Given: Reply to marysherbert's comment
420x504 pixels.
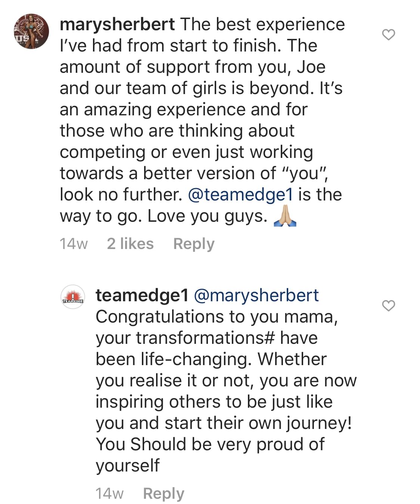Looking at the screenshot, I should point(194,244).
